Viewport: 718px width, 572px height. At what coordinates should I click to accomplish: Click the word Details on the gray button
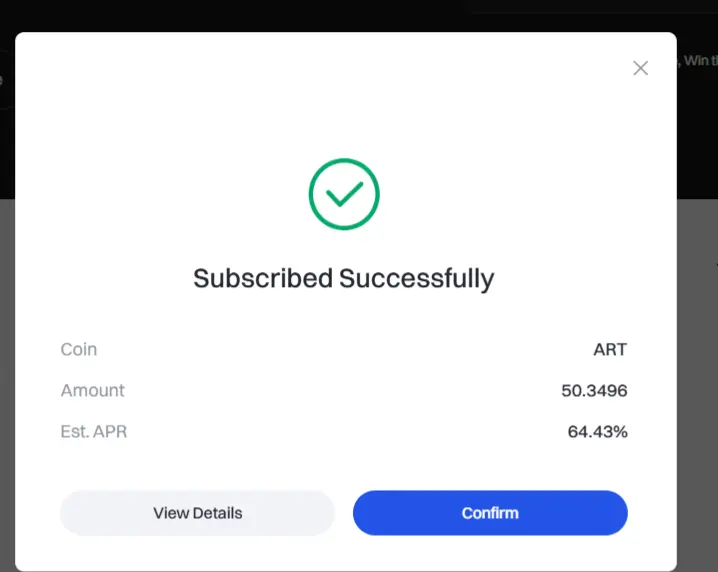(218, 513)
